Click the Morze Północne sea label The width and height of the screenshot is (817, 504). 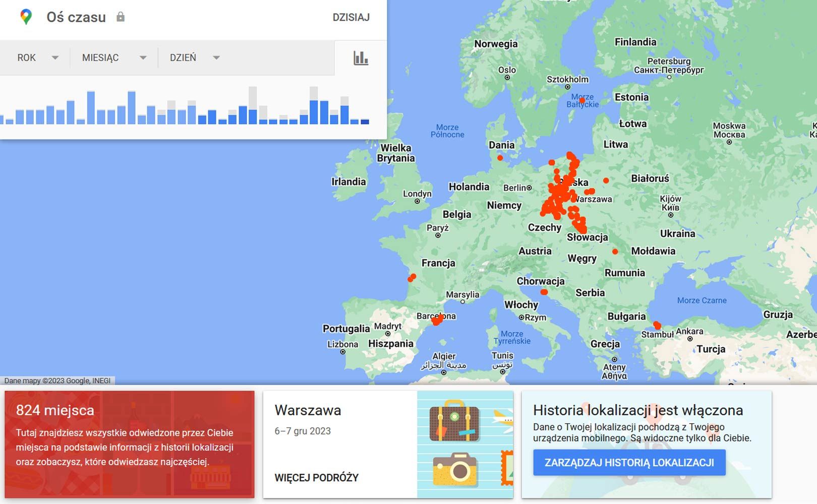[447, 131]
